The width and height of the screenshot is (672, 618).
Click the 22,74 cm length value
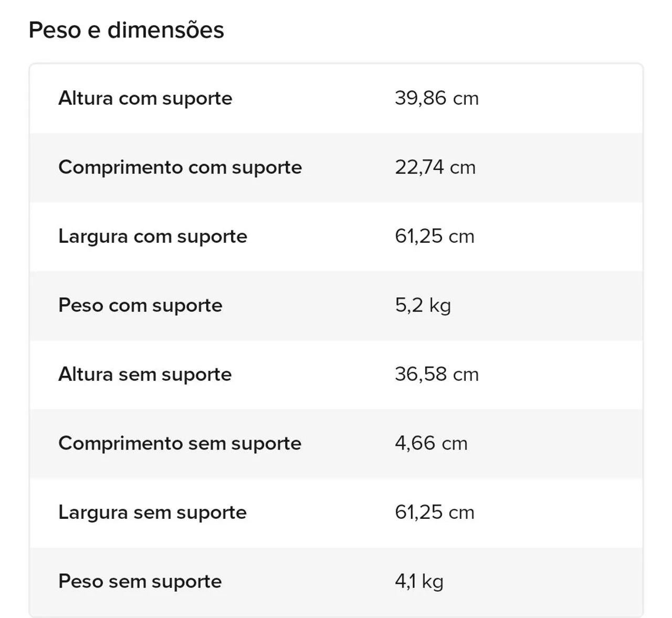pyautogui.click(x=435, y=167)
